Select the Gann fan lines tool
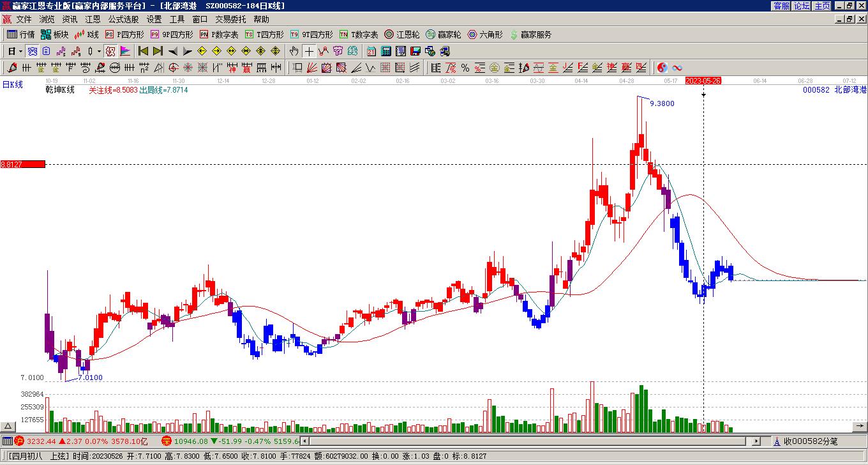Viewport: 868px width, 465px height. pos(311,68)
